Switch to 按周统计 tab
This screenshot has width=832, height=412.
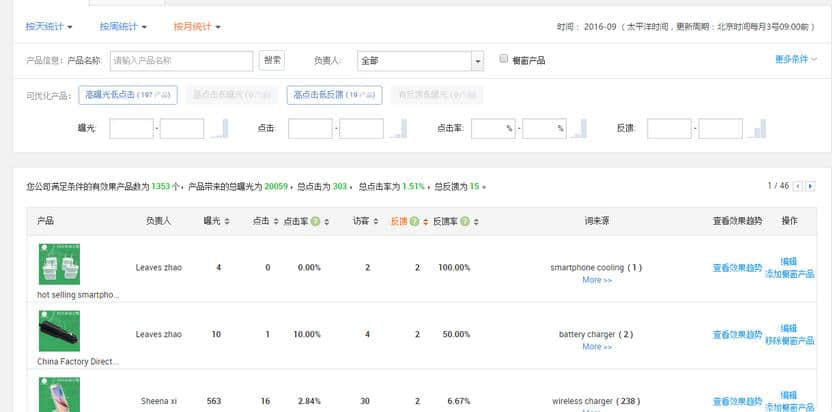pos(122,26)
